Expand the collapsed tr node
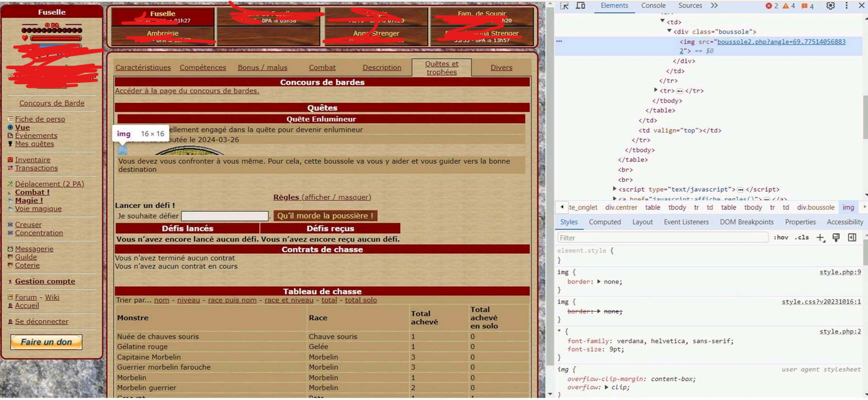 [x=656, y=90]
